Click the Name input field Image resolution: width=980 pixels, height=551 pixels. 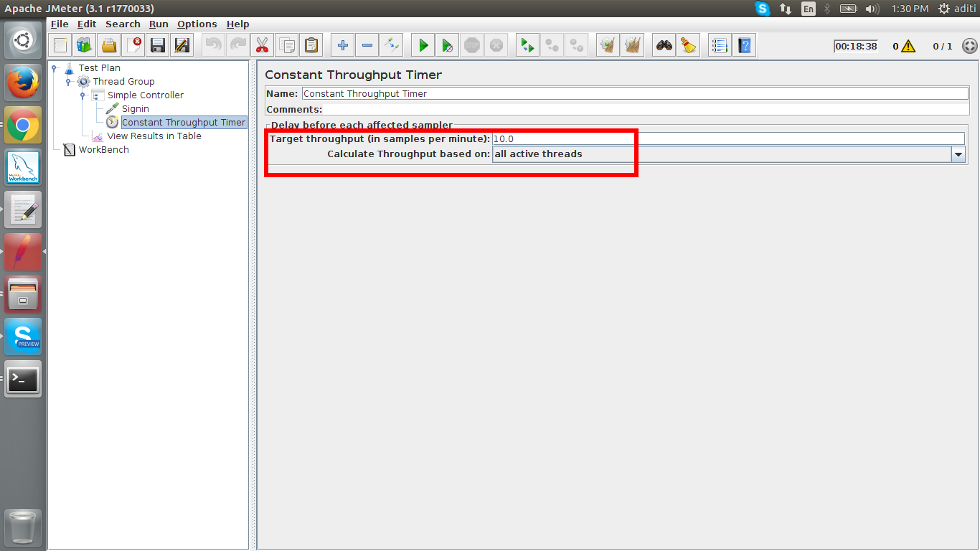634,94
